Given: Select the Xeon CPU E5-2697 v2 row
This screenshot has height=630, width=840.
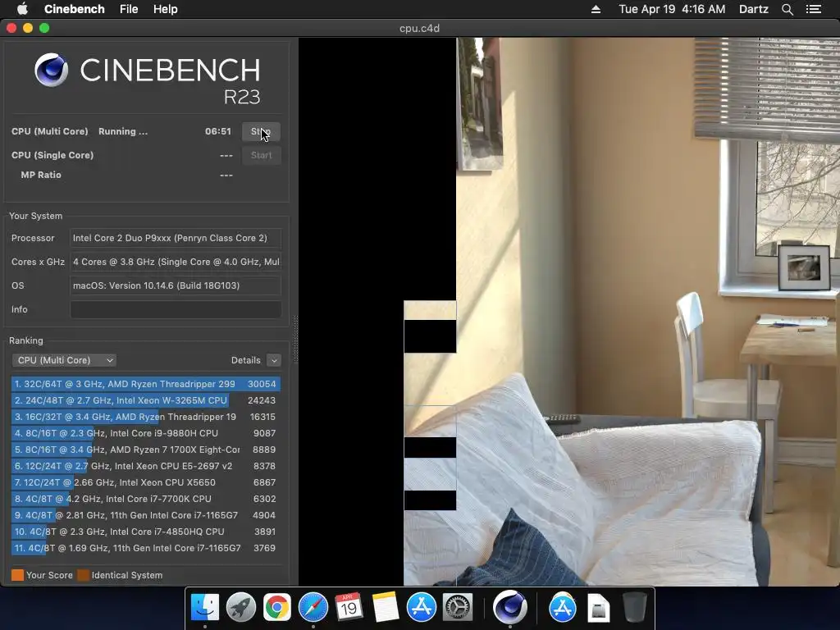Looking at the screenshot, I should coord(146,466).
